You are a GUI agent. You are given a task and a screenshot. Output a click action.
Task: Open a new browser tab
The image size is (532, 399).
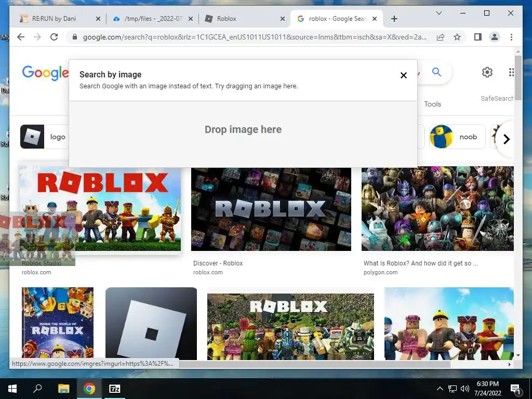pos(394,19)
